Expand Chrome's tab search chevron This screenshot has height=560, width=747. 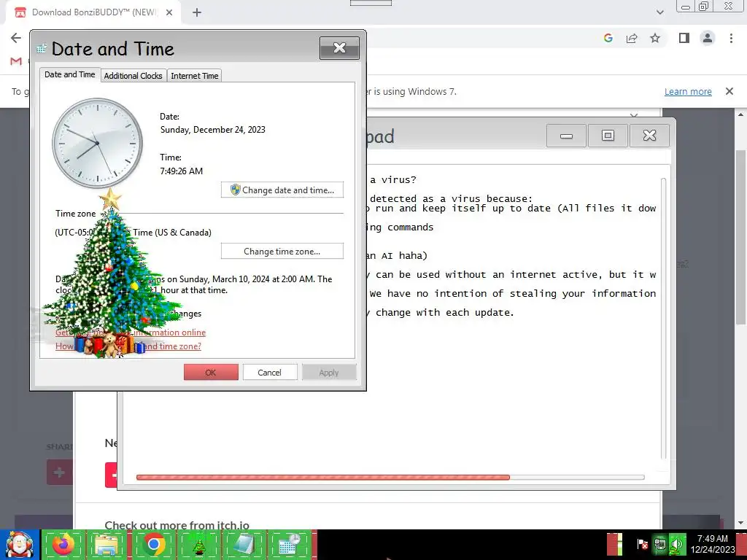point(659,12)
